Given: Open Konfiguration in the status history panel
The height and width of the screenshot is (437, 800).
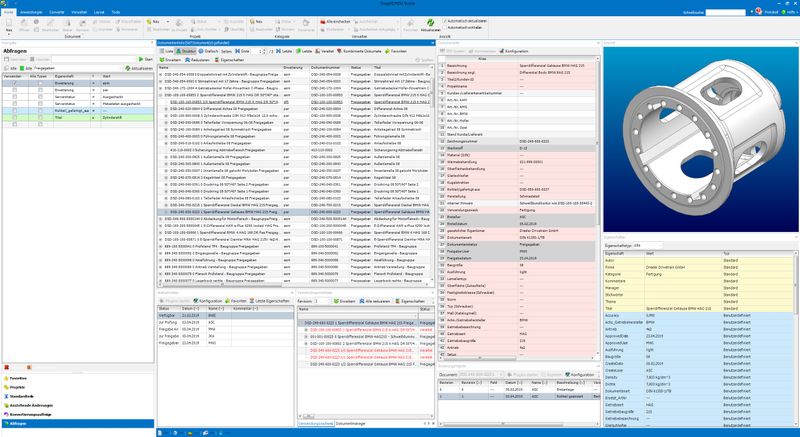Looking at the screenshot, I should pos(208,301).
